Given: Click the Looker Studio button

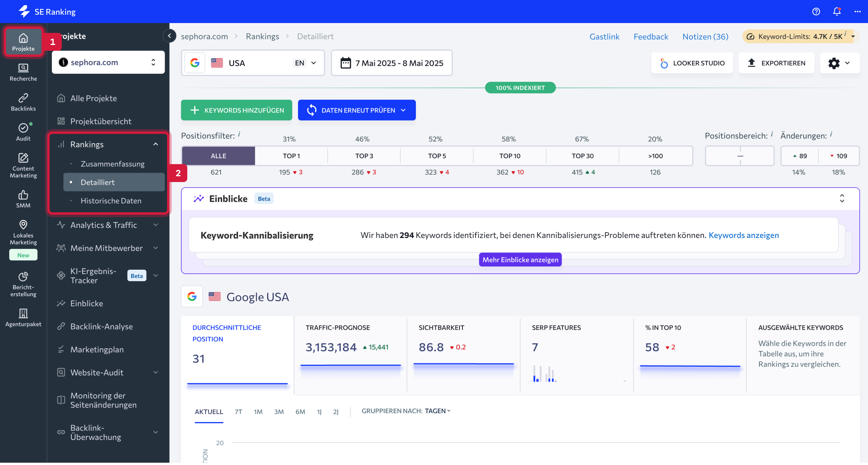Looking at the screenshot, I should click(692, 63).
